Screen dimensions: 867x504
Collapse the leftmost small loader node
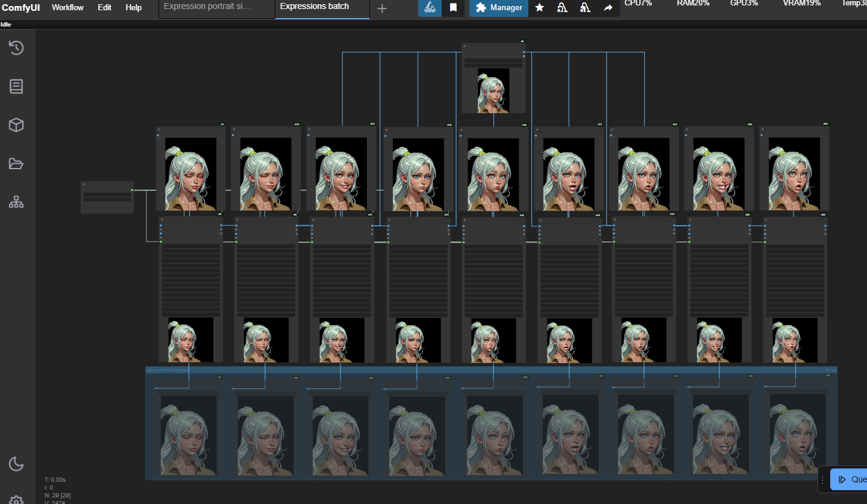point(84,184)
